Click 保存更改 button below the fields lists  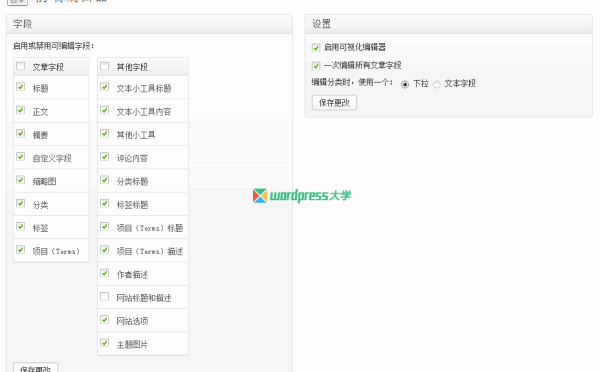coord(35,368)
